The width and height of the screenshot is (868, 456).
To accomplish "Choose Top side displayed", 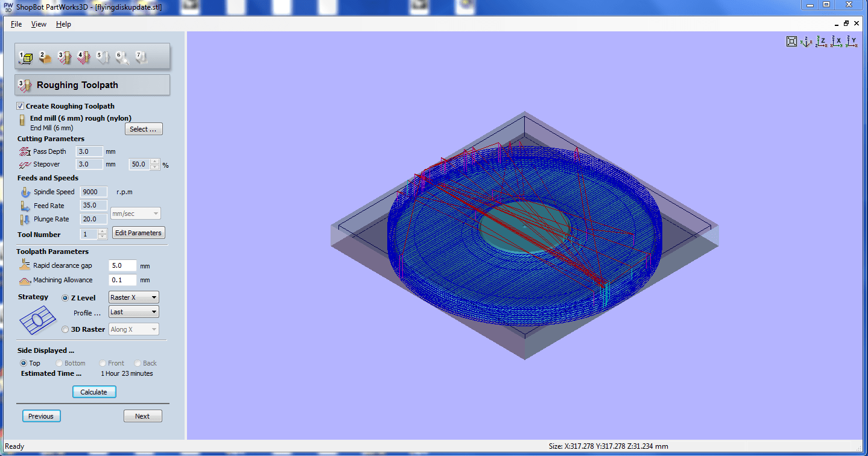I will coord(24,363).
